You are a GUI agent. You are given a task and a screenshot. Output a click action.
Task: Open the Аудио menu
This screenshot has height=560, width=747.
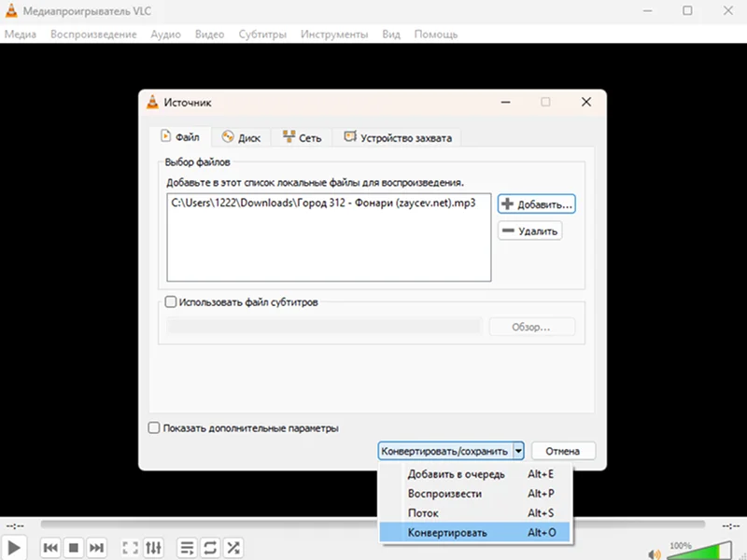[166, 35]
